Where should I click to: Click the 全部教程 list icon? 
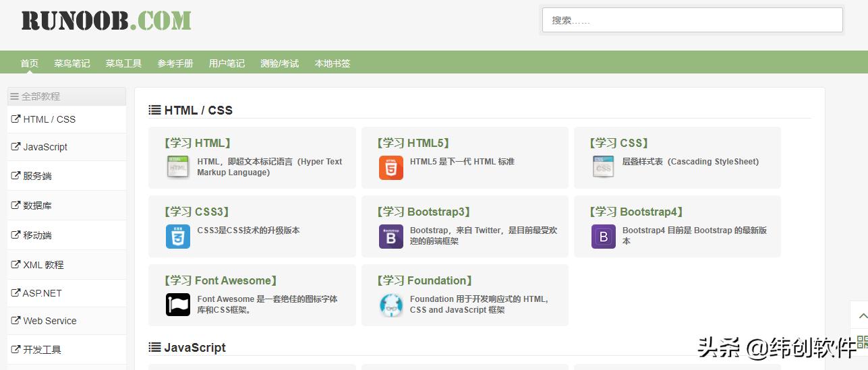tap(14, 96)
